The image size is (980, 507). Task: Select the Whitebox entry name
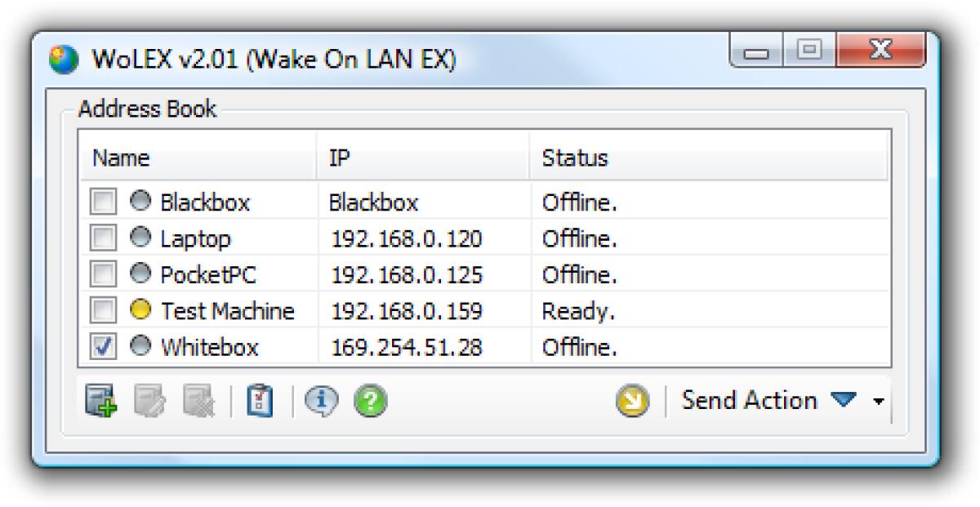point(209,348)
